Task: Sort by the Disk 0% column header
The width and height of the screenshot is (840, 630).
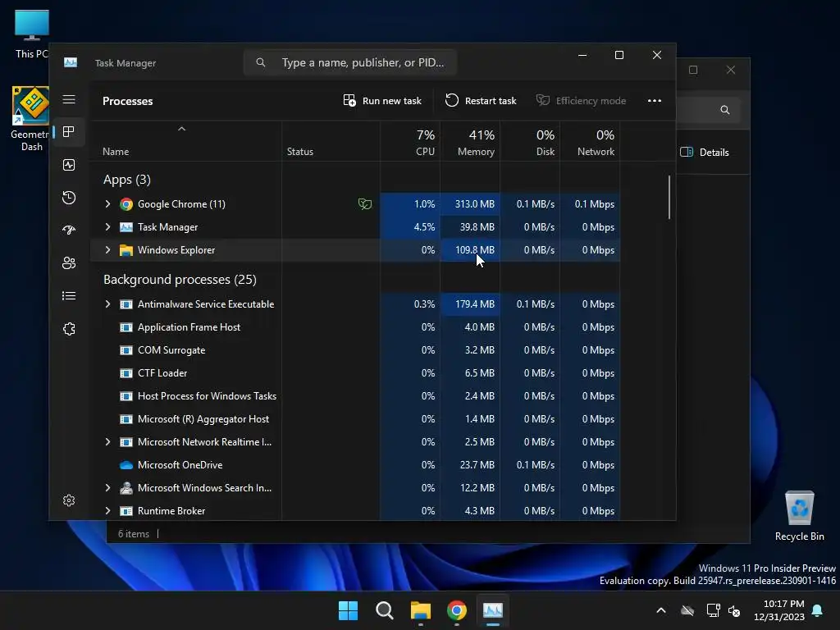Action: 530,142
